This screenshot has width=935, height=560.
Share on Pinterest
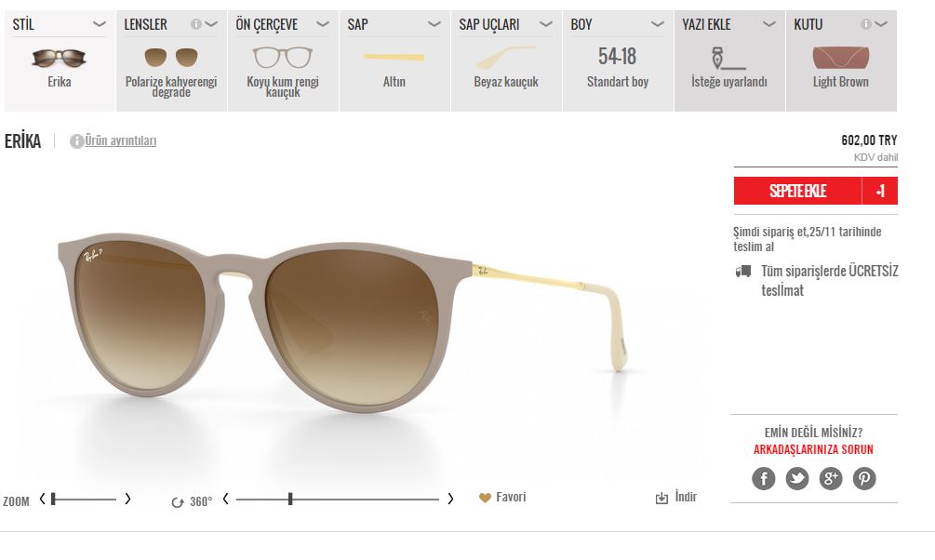[864, 478]
